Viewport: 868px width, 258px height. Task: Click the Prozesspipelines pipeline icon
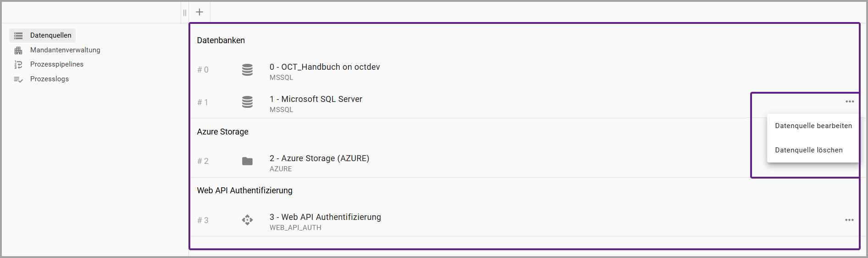coord(18,65)
